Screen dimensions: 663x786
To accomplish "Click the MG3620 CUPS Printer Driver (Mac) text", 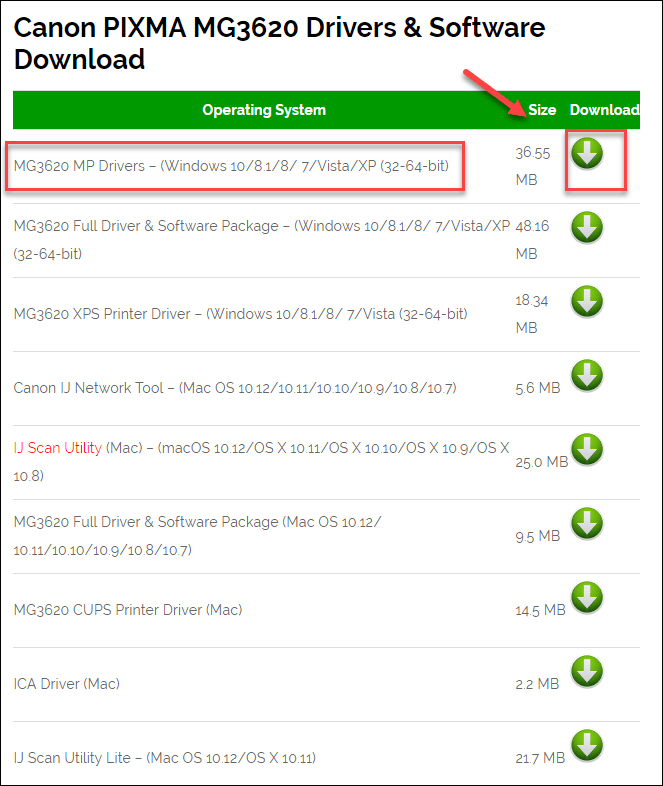I will pyautogui.click(x=128, y=610).
